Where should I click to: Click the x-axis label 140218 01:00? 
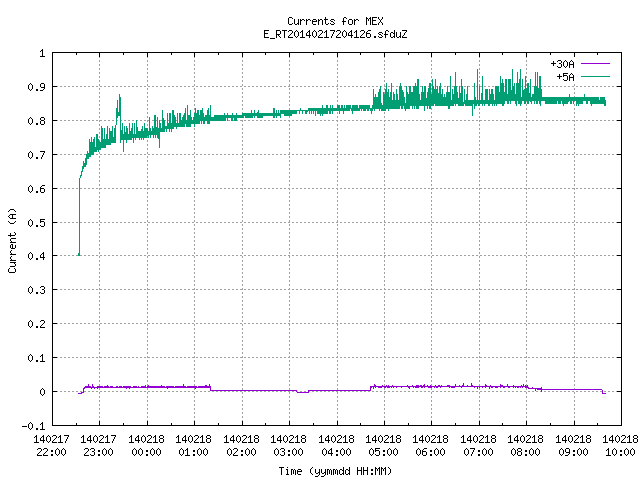193,446
